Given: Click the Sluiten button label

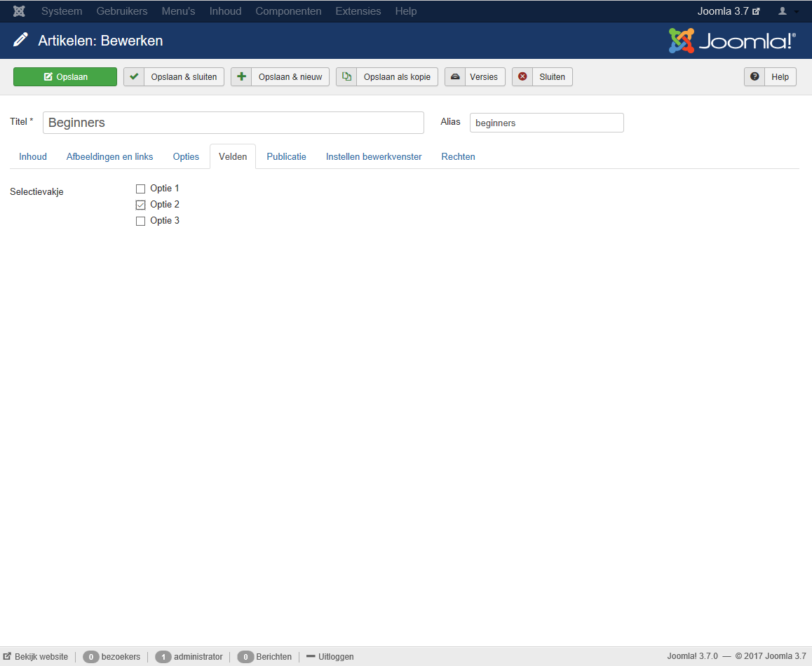Looking at the screenshot, I should click(x=552, y=76).
